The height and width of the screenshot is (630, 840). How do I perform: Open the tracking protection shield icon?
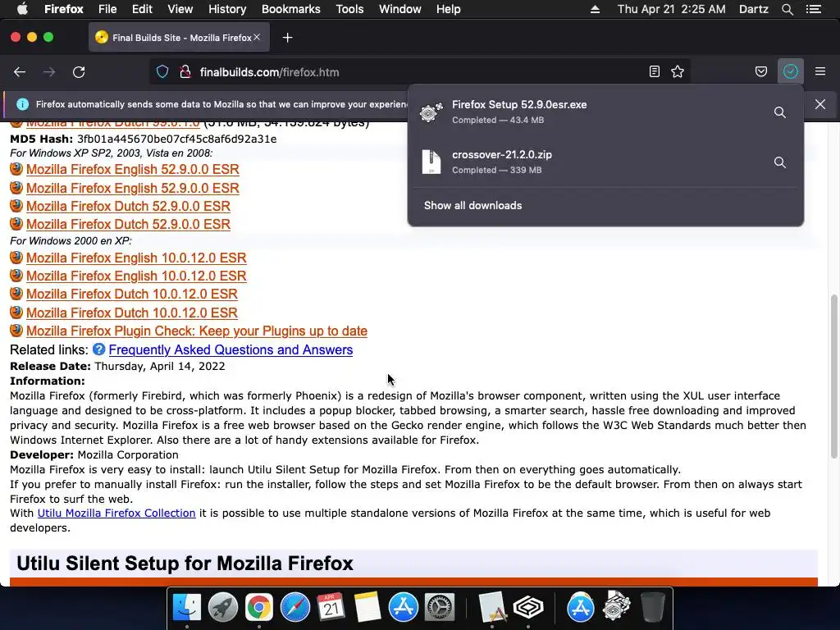(162, 72)
